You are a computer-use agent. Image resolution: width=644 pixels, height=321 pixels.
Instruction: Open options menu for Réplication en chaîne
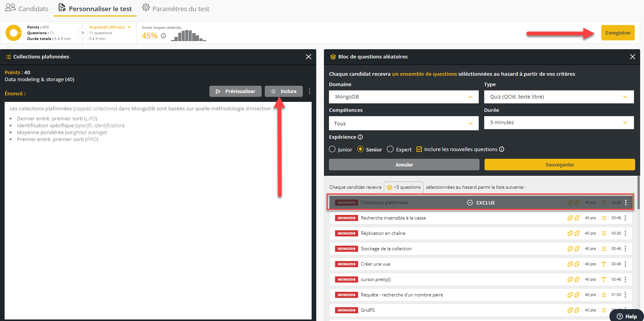tap(626, 233)
